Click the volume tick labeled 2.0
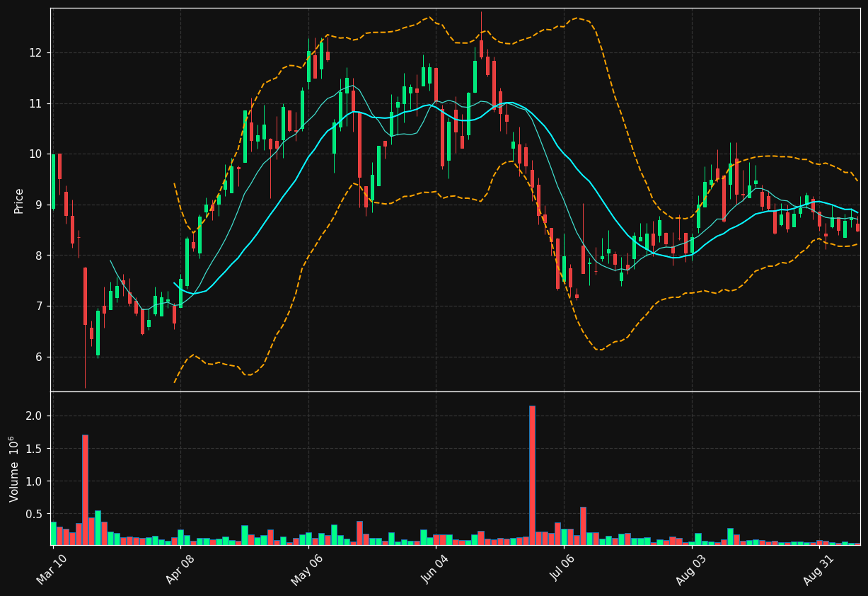Image resolution: width=868 pixels, height=596 pixels. point(35,416)
